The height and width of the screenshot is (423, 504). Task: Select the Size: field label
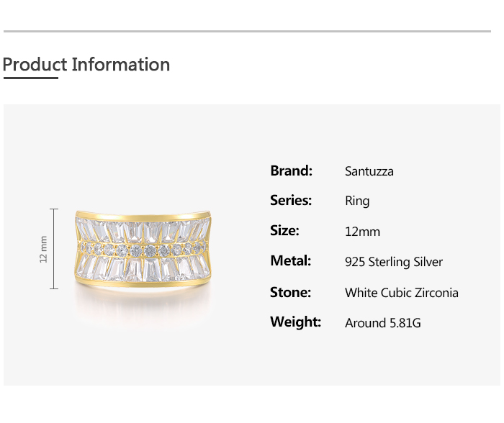click(284, 230)
